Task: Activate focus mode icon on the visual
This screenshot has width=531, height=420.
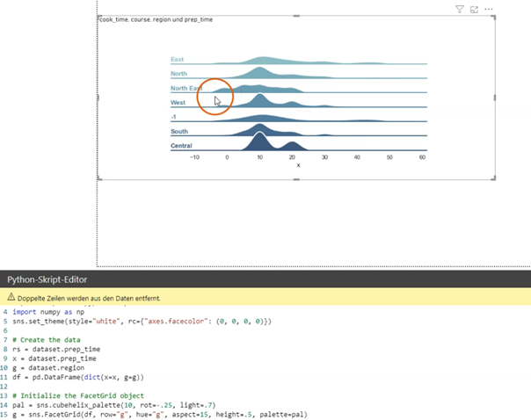Action: 474,10
